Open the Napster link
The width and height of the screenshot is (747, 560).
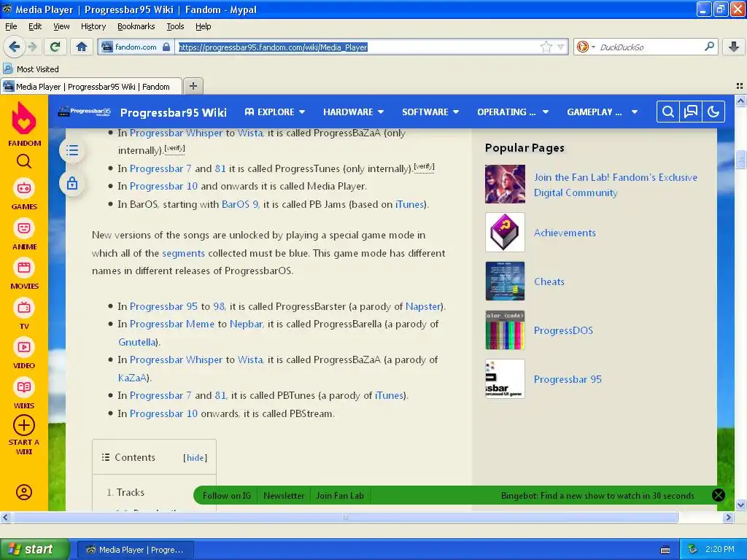tap(423, 306)
